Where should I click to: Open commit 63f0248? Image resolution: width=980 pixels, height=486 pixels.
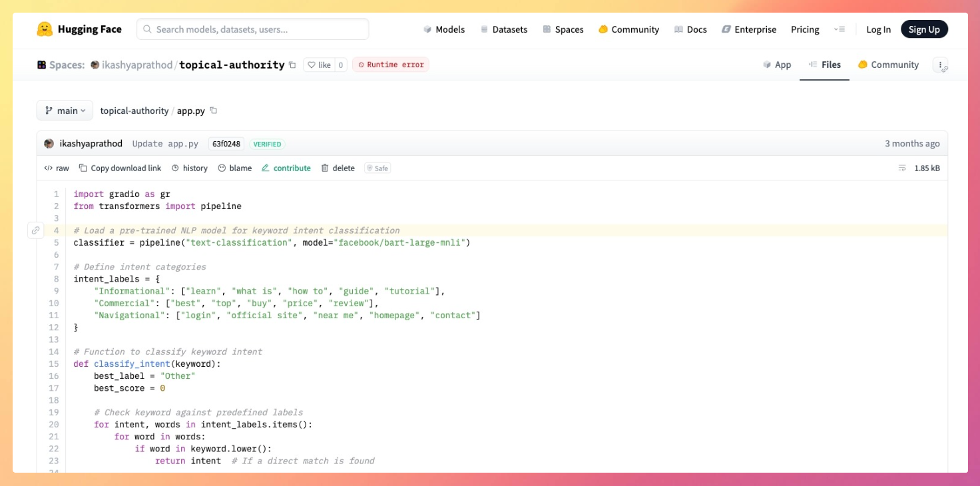(226, 144)
